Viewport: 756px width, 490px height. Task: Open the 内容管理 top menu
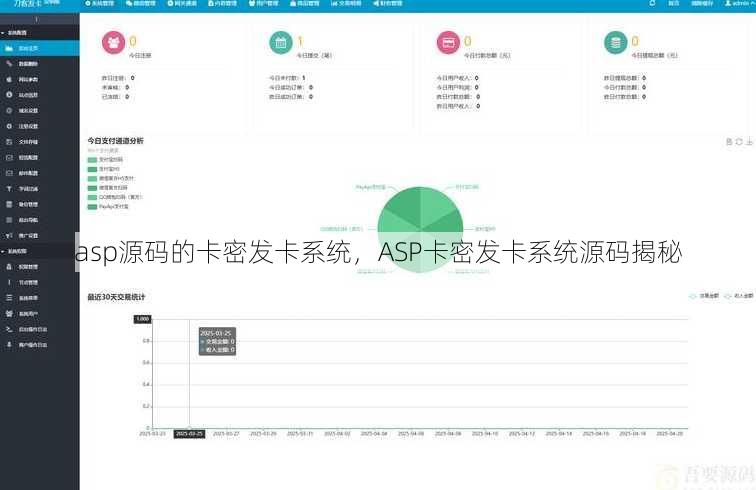(223, 3)
